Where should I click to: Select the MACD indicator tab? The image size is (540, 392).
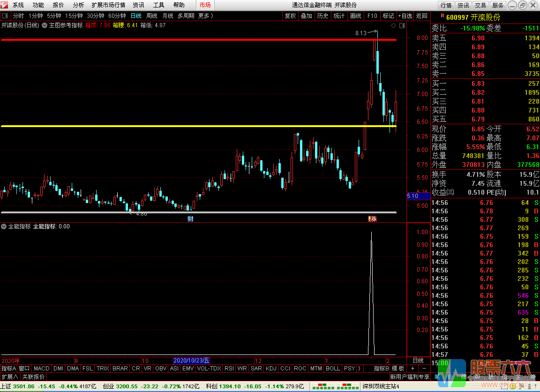pyautogui.click(x=42, y=368)
